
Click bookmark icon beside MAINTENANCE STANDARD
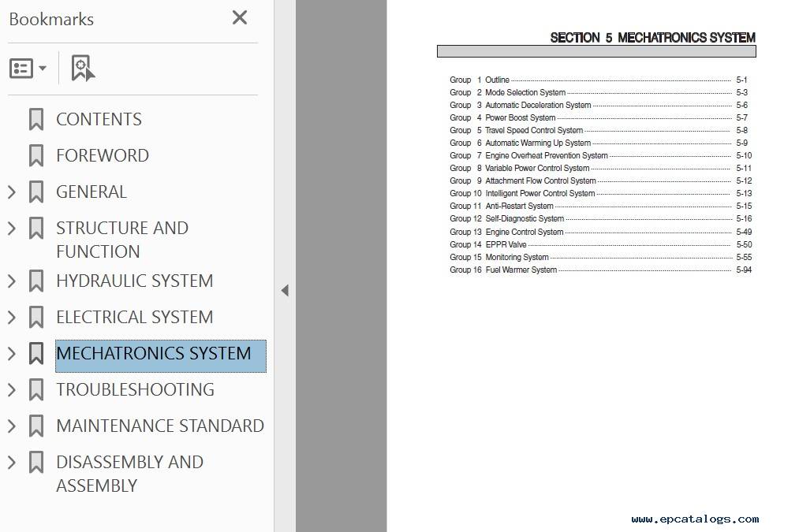coord(36,426)
